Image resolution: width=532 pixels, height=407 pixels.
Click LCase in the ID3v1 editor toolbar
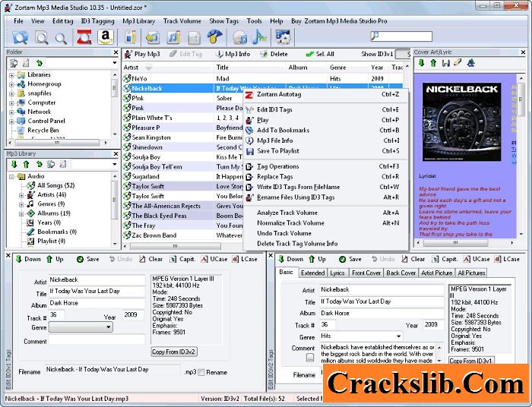[244, 259]
